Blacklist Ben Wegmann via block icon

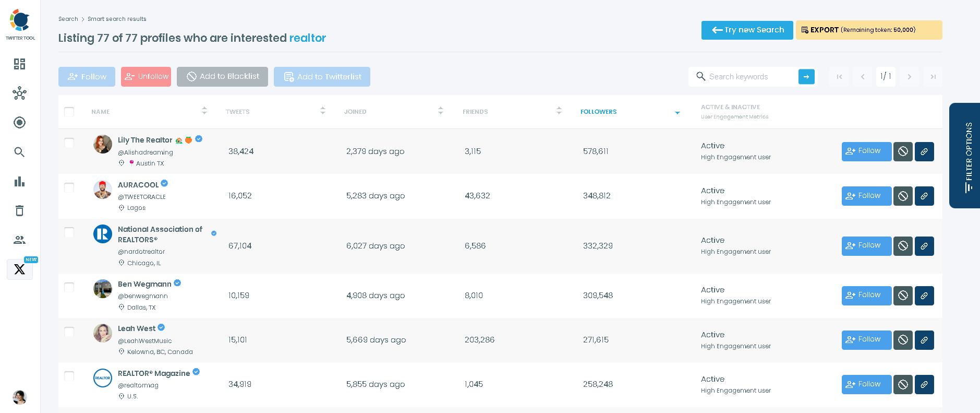pyautogui.click(x=903, y=296)
